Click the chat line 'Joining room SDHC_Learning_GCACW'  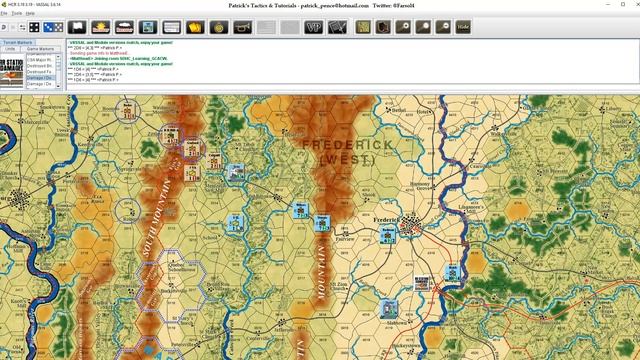pos(118,58)
